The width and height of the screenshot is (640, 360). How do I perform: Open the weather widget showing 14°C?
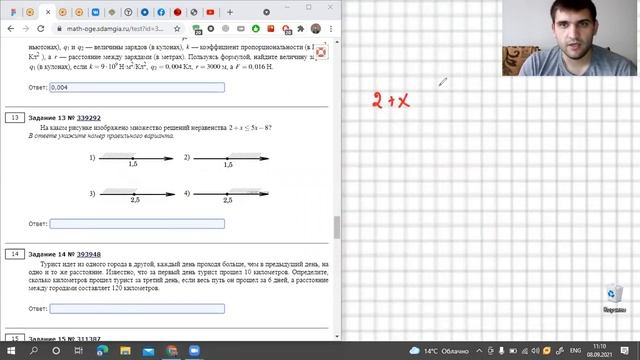tap(439, 351)
